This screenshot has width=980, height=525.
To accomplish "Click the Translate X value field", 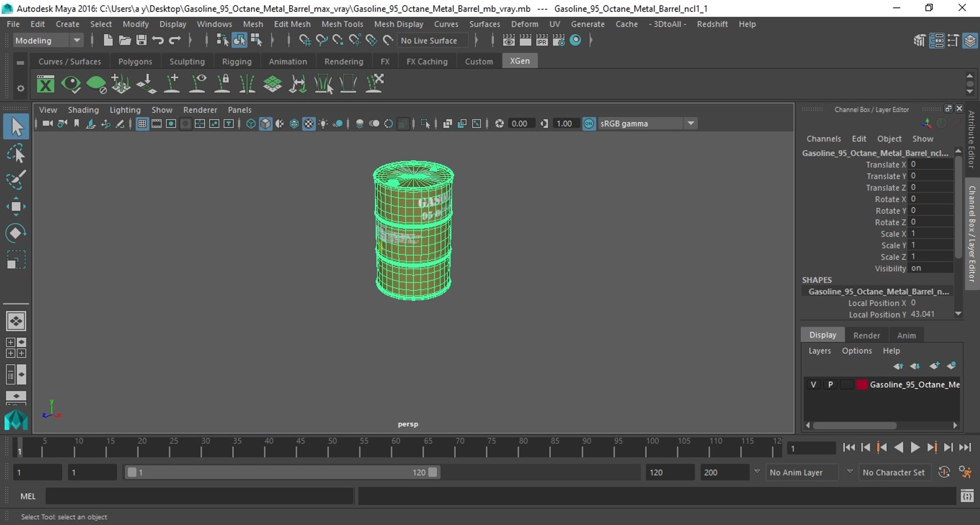I will pyautogui.click(x=931, y=164).
